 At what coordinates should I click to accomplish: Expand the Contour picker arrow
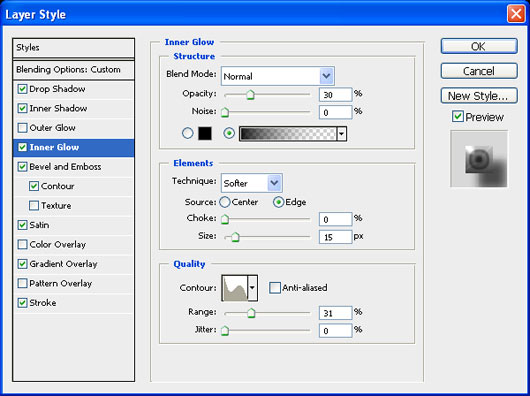coord(252,288)
